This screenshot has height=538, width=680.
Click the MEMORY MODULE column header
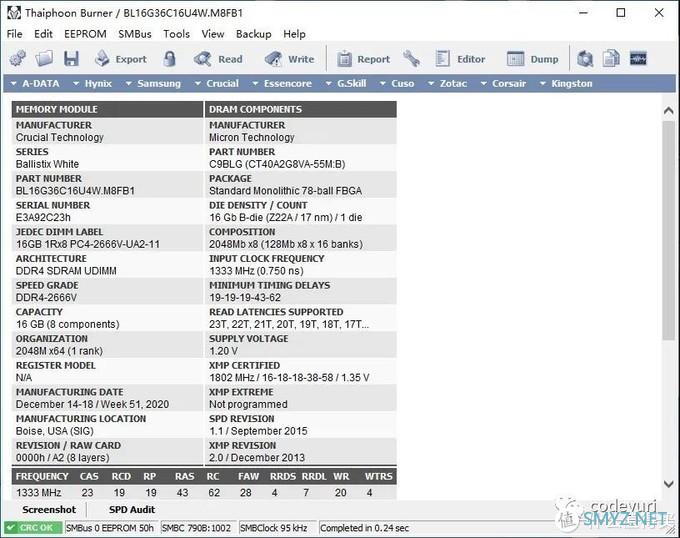(107, 109)
